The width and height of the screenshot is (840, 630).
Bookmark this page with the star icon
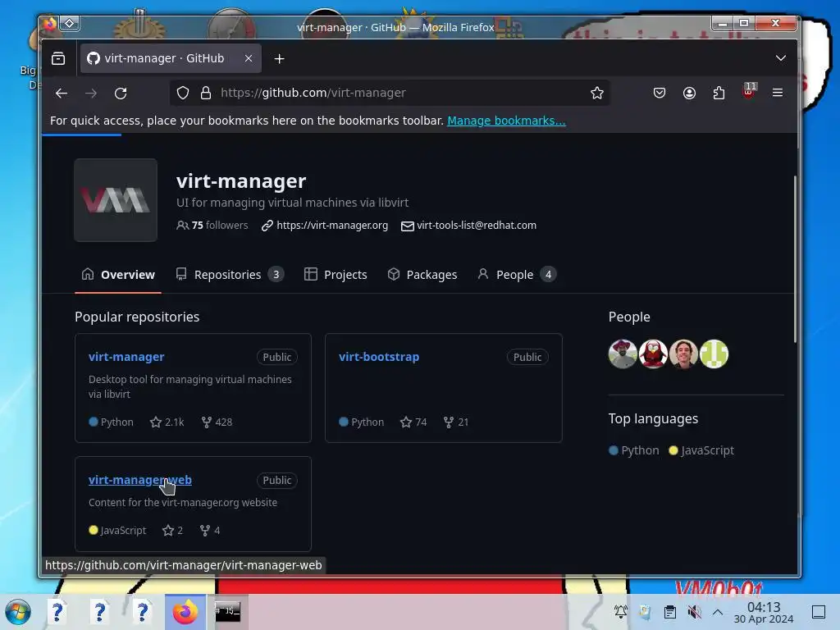(597, 94)
